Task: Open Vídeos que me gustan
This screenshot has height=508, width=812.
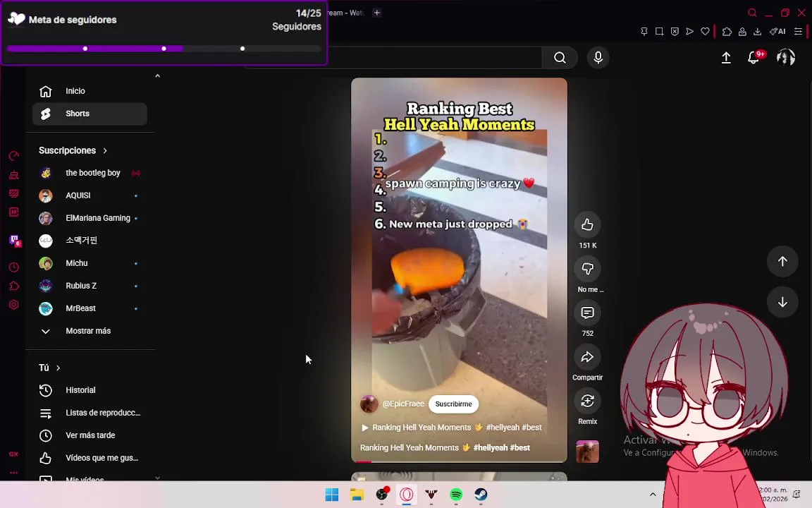Action: (x=90, y=458)
